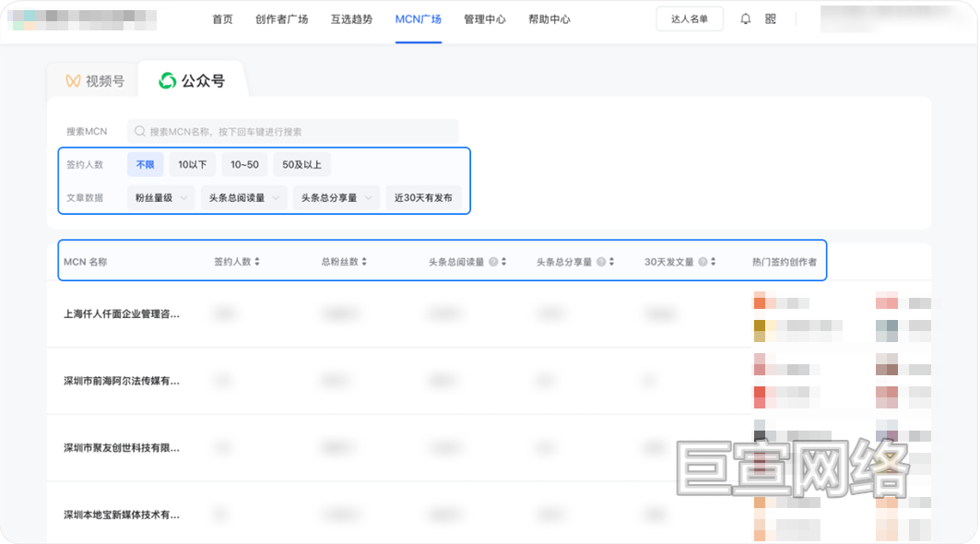Go to 首页 in top navigation

click(x=222, y=19)
